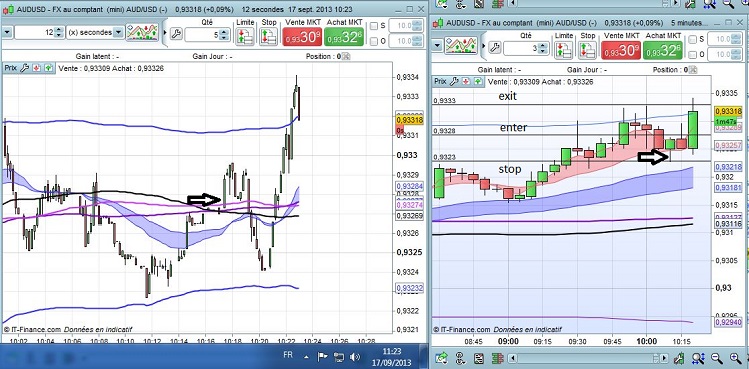Click Achat MKT buy button in right chart
Image resolution: width=749 pixels, height=369 pixels.
pos(662,50)
